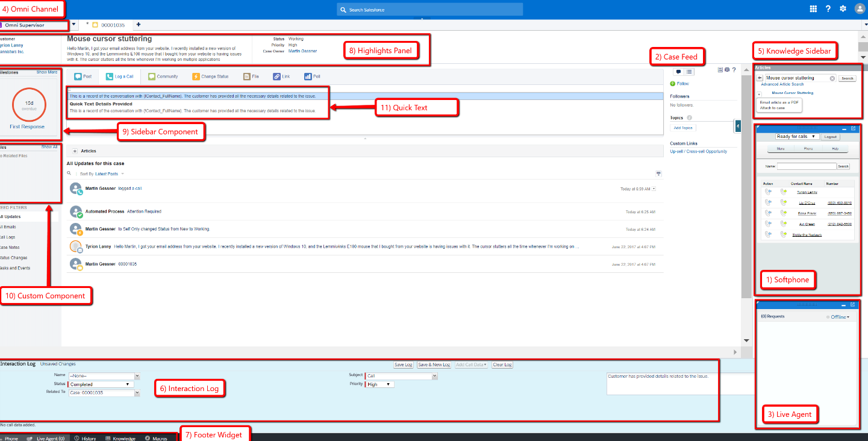
Task: Open the 00001035 case tab
Action: tap(108, 25)
